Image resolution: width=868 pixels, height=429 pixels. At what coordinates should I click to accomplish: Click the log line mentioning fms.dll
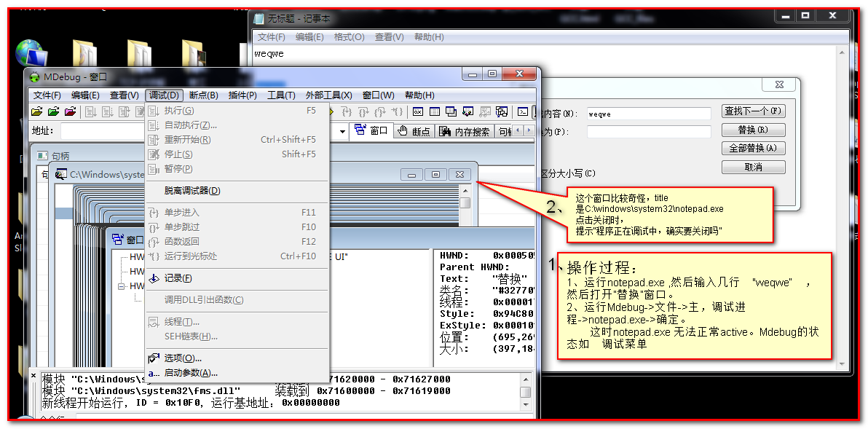pyautogui.click(x=246, y=391)
